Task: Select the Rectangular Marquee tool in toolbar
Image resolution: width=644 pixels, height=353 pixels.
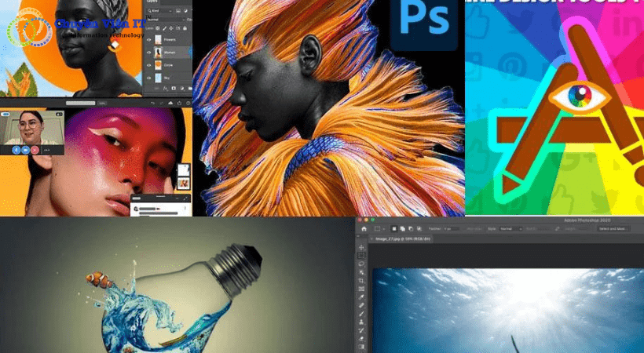Action: point(361,256)
